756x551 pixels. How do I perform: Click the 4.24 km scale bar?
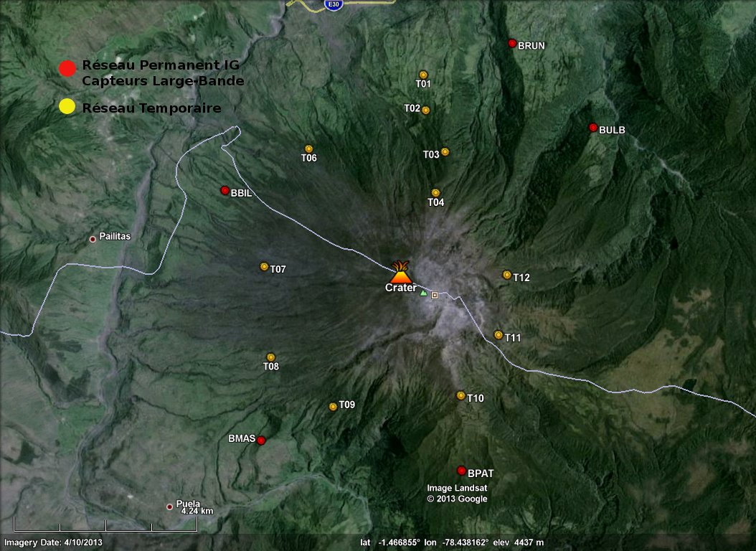click(x=105, y=524)
